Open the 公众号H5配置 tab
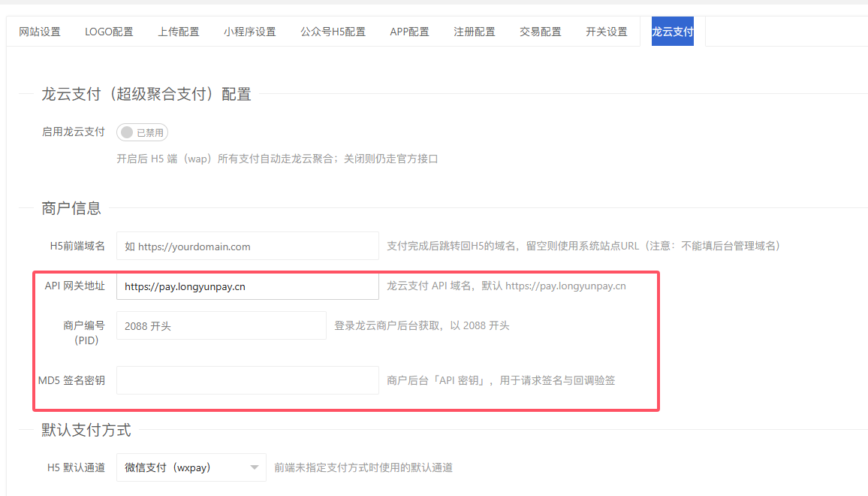This screenshot has height=496, width=868. (x=333, y=32)
